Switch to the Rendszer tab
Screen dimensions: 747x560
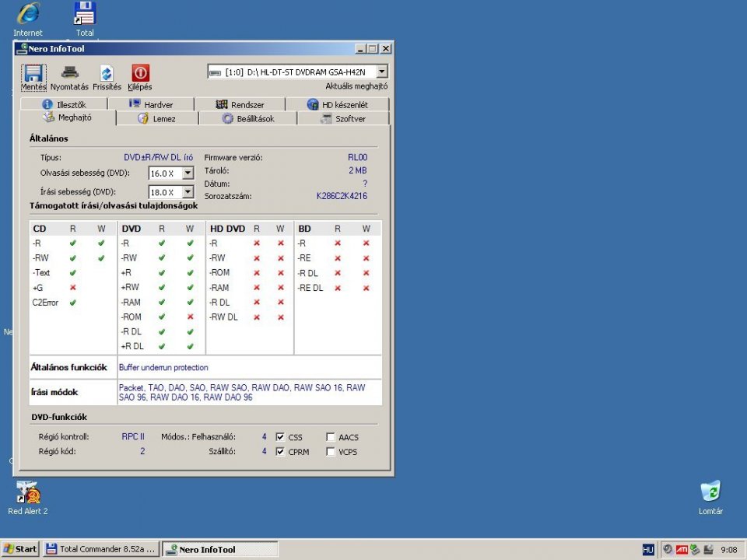tap(240, 104)
